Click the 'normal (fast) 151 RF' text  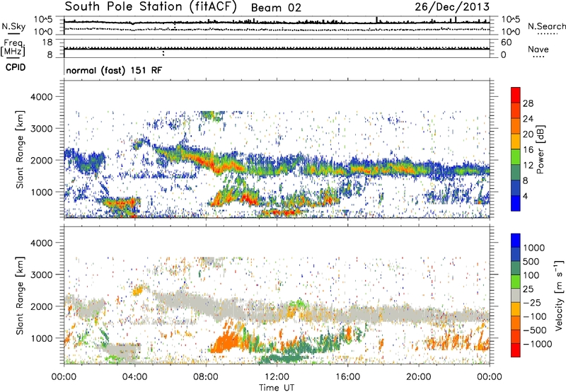[114, 70]
